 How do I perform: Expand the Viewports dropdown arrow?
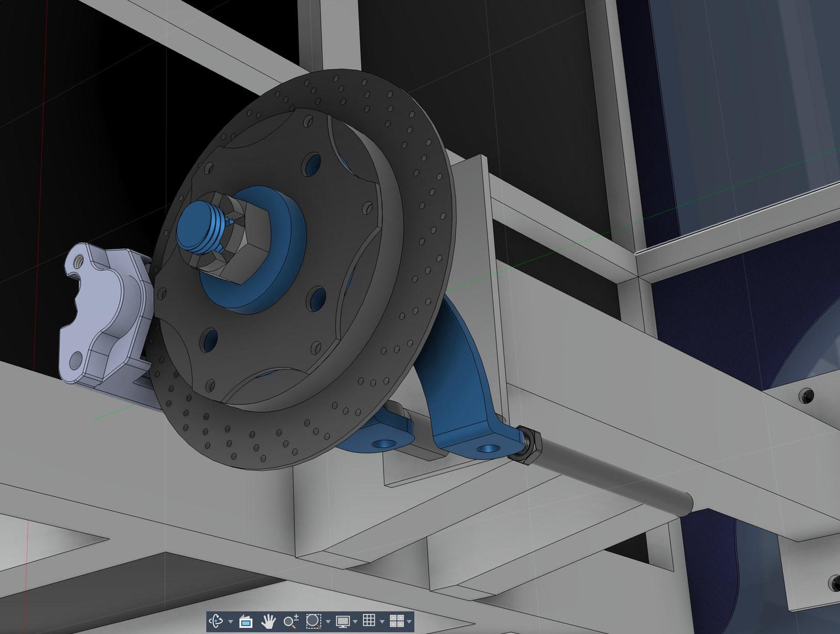409,622
